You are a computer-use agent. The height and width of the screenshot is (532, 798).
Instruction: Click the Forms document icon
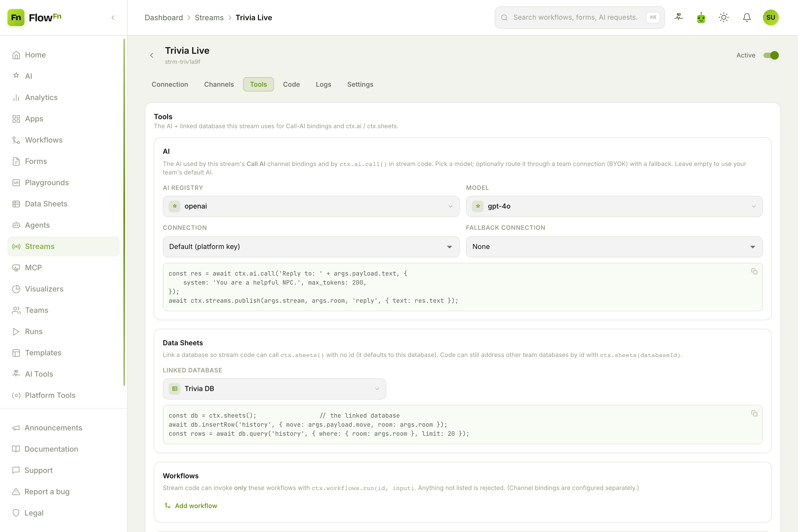click(16, 161)
